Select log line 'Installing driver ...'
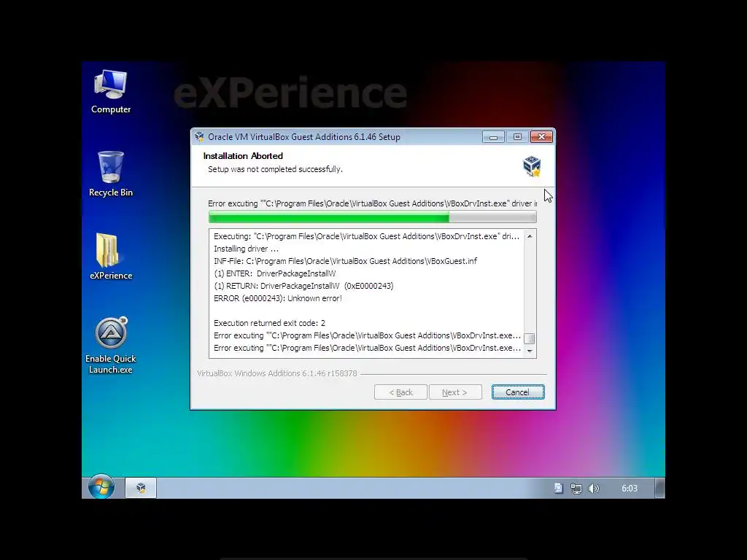747x560 pixels. 247,249
